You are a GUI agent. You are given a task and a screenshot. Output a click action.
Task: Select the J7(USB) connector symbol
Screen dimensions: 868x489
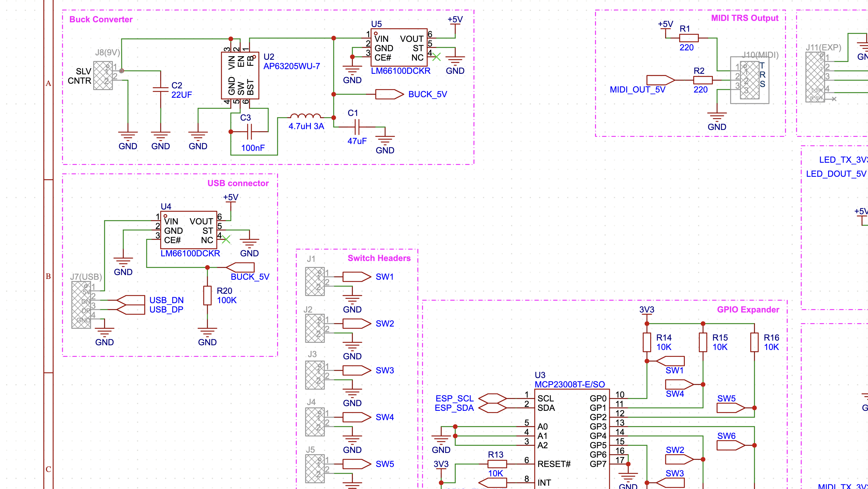81,305
